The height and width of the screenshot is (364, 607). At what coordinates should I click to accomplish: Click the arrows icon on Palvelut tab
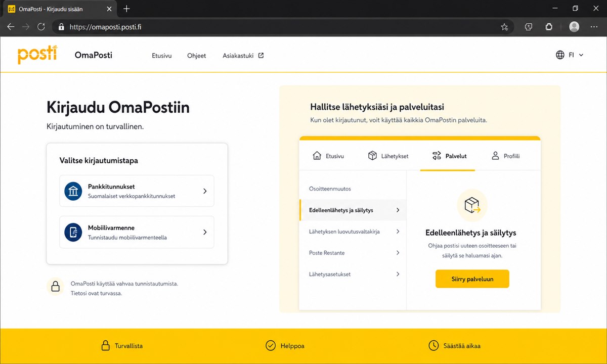pos(437,156)
